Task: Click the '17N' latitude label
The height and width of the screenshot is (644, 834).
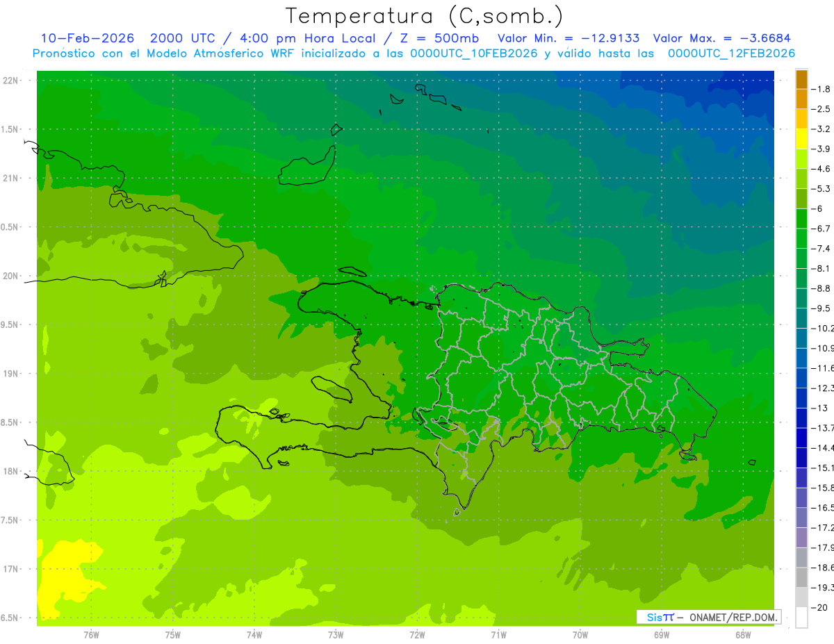Action: click(x=12, y=569)
